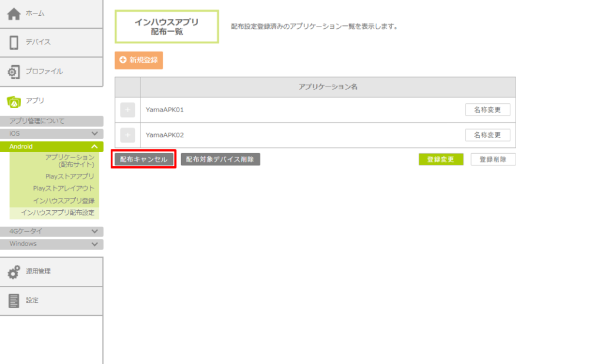Image resolution: width=602 pixels, height=364 pixels.
Task: Click 名称変更 for YamaAPK01
Action: 487,110
